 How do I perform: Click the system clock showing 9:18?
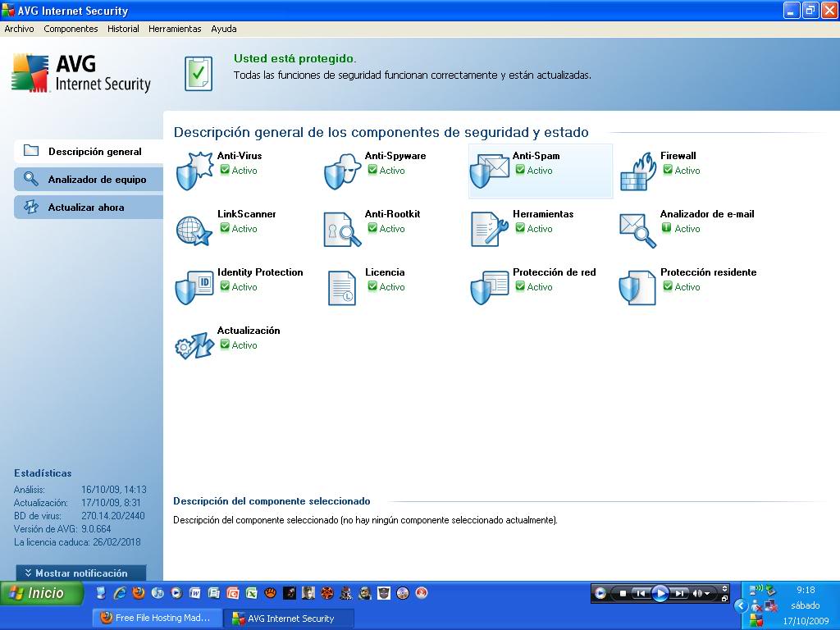coord(806,590)
